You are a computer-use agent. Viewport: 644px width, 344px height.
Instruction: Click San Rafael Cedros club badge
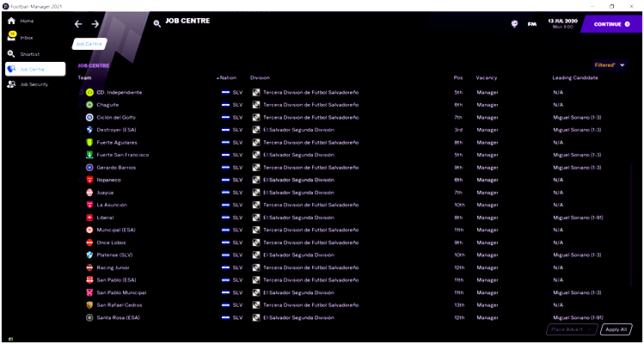(89, 305)
